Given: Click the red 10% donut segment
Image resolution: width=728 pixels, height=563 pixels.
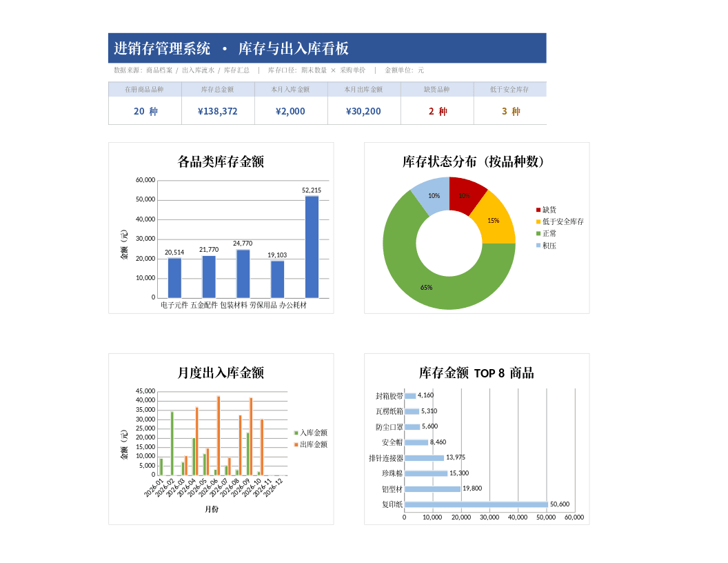Looking at the screenshot, I should (465, 195).
